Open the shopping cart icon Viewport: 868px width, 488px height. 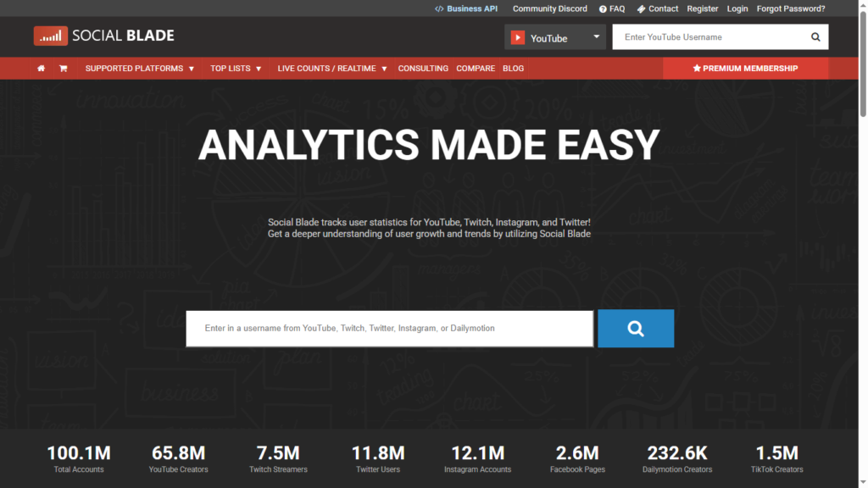point(63,69)
